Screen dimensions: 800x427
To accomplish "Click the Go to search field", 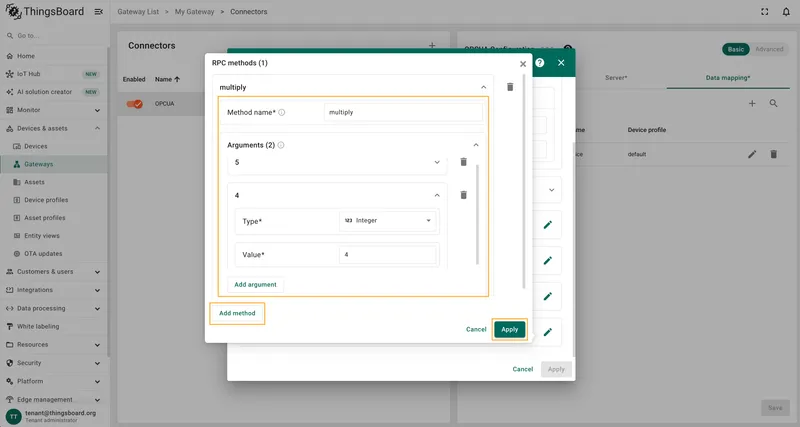I will coord(55,36).
